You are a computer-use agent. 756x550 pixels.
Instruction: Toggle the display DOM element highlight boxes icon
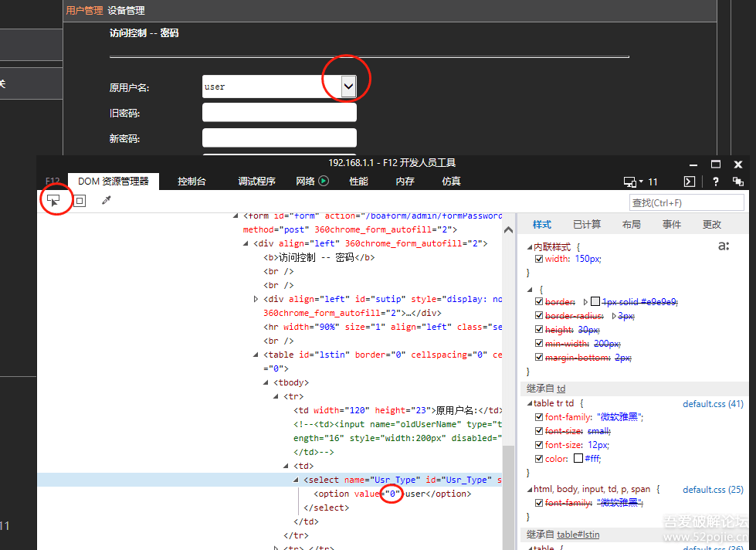pos(80,201)
